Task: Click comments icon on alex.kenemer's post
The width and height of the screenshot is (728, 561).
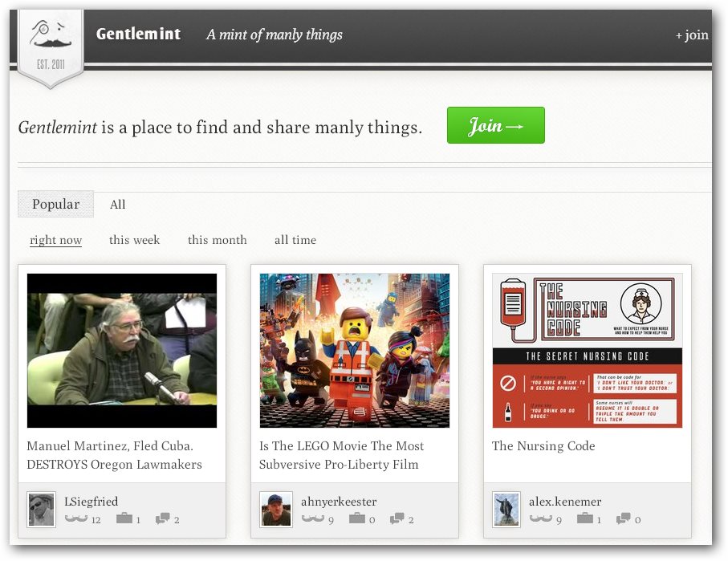Action: pos(623,518)
